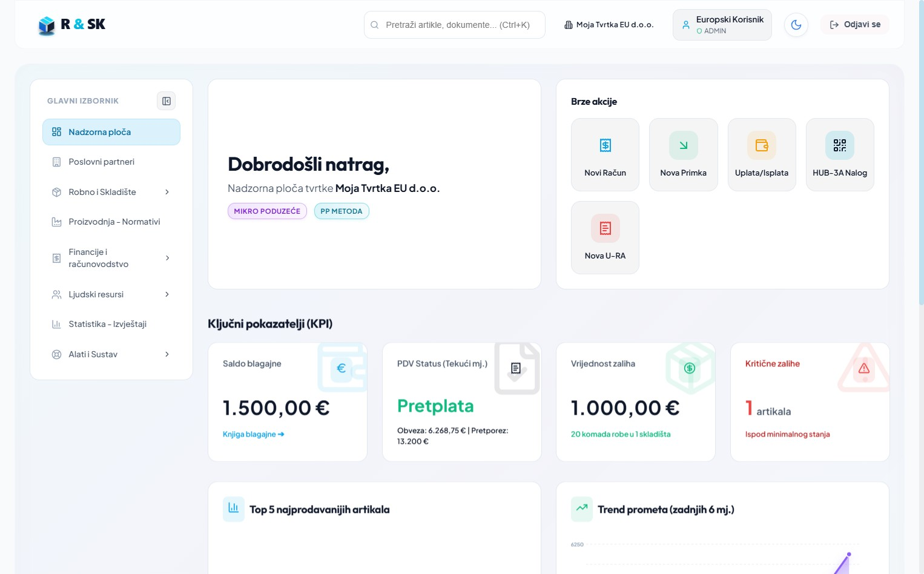Screen dimensions: 924x574
Task: Open the HUB-3A Nalog quick action
Action: click(840, 154)
